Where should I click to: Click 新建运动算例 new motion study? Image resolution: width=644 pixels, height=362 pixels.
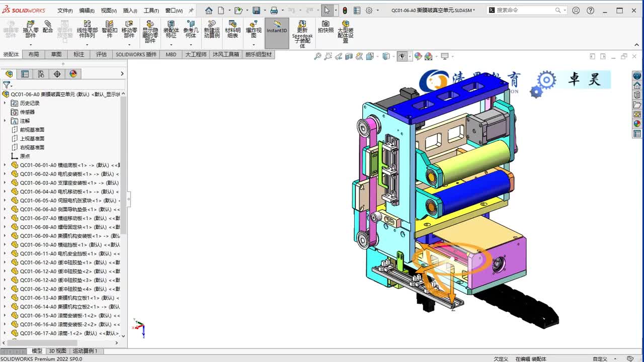pos(212,29)
